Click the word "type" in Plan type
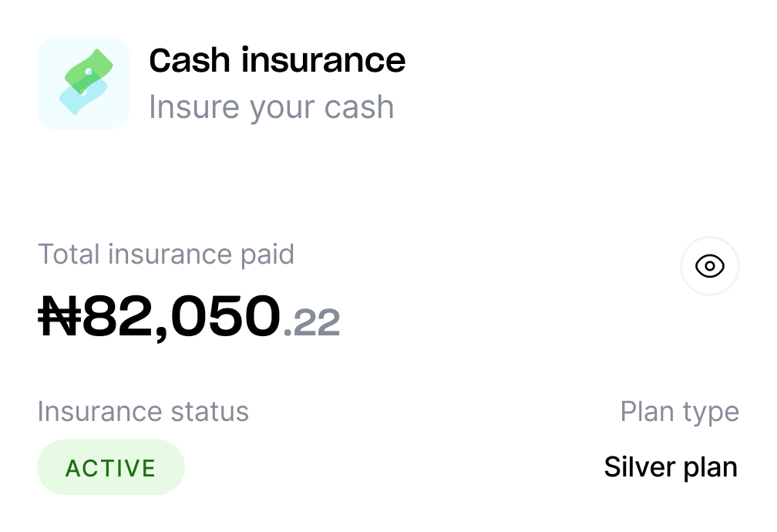The height and width of the screenshot is (532, 777). point(709,413)
